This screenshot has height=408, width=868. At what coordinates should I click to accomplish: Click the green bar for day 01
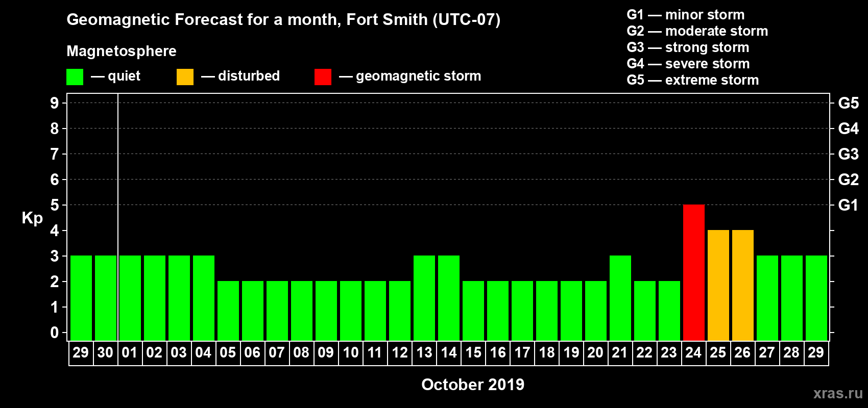[130, 298]
